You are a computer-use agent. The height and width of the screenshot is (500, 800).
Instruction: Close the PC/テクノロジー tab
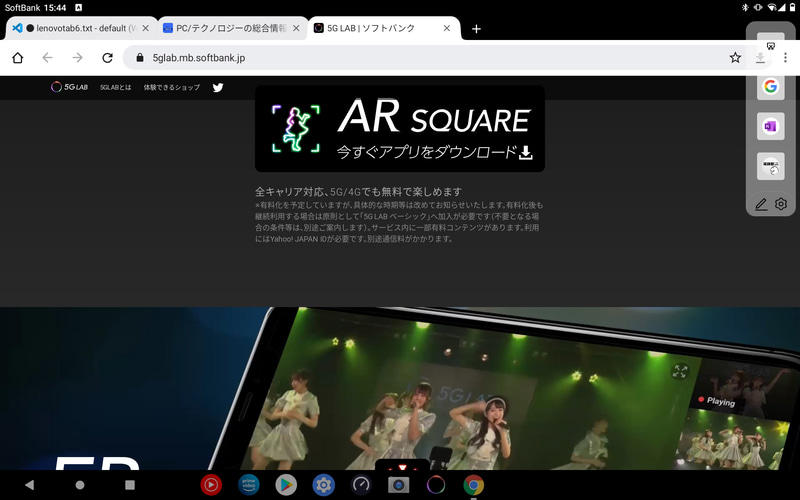point(296,28)
